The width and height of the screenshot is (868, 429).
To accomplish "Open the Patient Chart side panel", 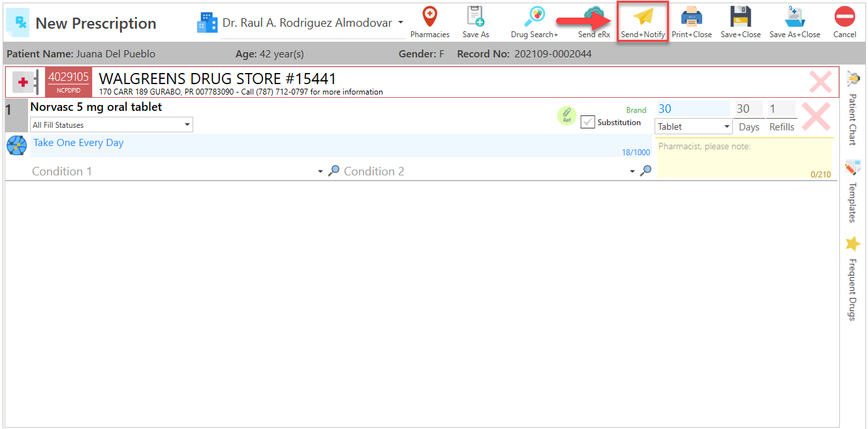I will click(852, 108).
